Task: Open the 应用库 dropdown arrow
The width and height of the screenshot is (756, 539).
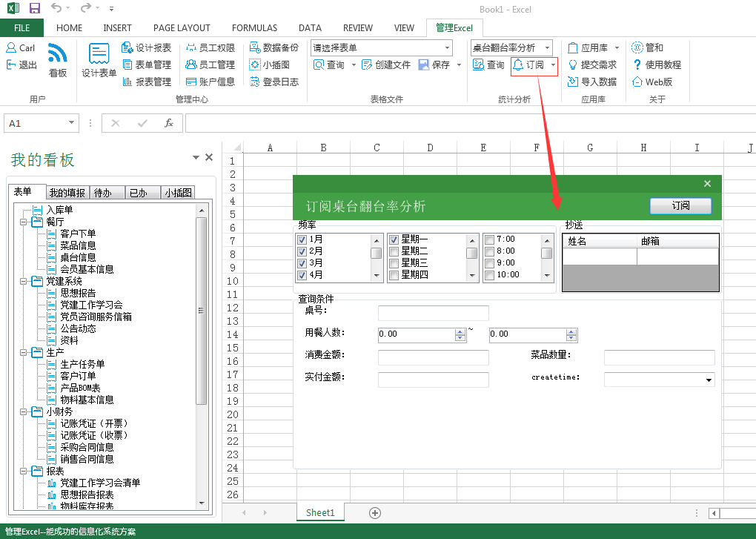Action: coord(617,47)
